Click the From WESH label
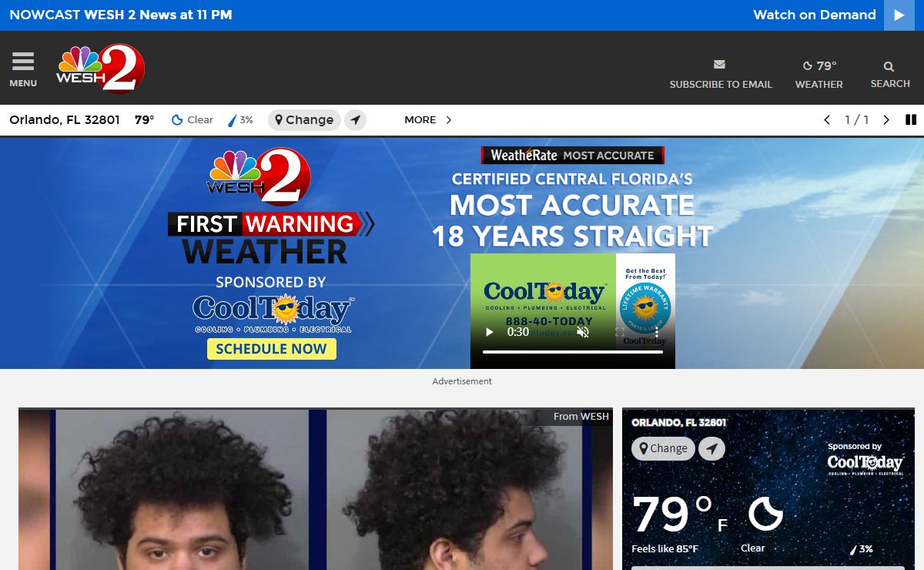 coord(581,417)
